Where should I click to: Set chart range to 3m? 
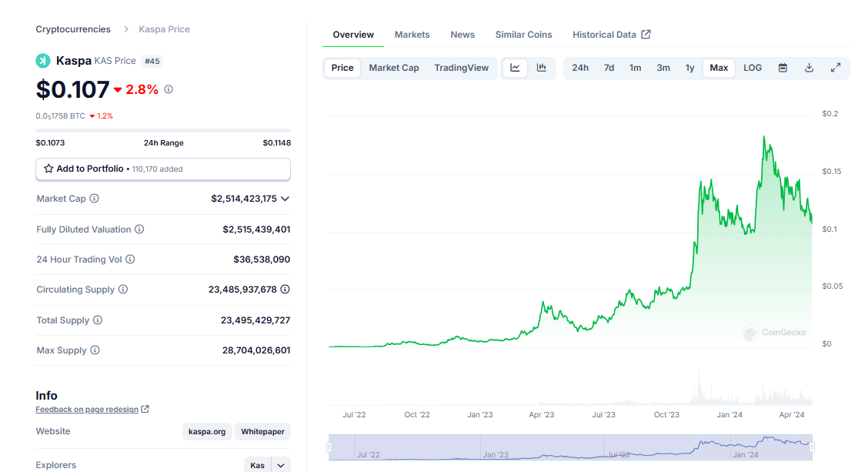[x=663, y=68]
